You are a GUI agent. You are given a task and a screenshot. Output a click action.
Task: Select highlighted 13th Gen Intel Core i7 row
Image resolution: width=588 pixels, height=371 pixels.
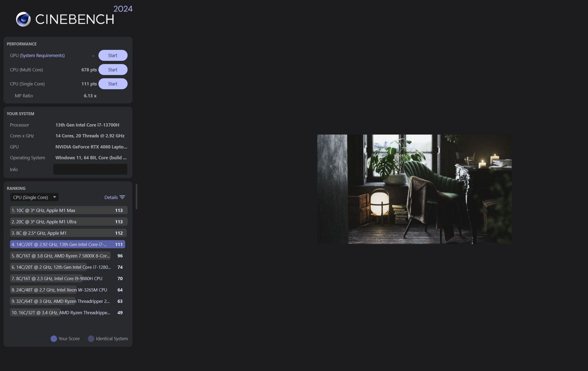pyautogui.click(x=68, y=244)
